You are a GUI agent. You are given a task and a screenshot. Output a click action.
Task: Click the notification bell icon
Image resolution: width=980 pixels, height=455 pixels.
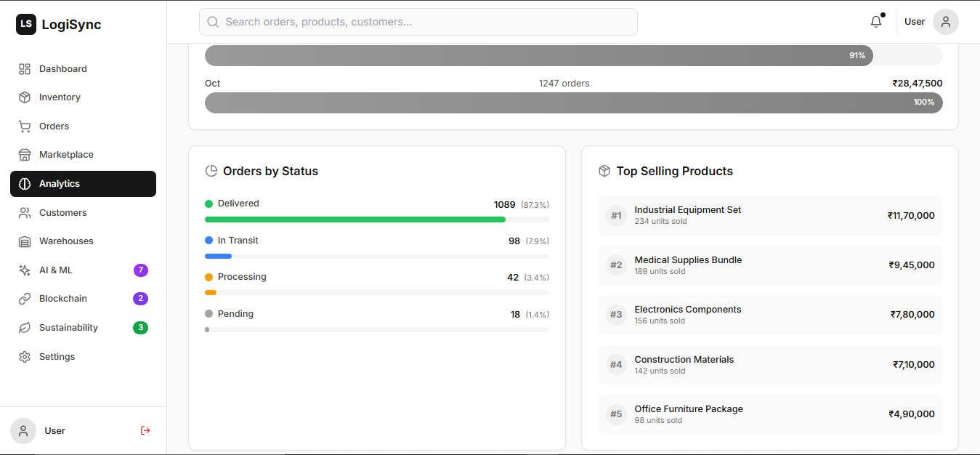[x=876, y=22]
